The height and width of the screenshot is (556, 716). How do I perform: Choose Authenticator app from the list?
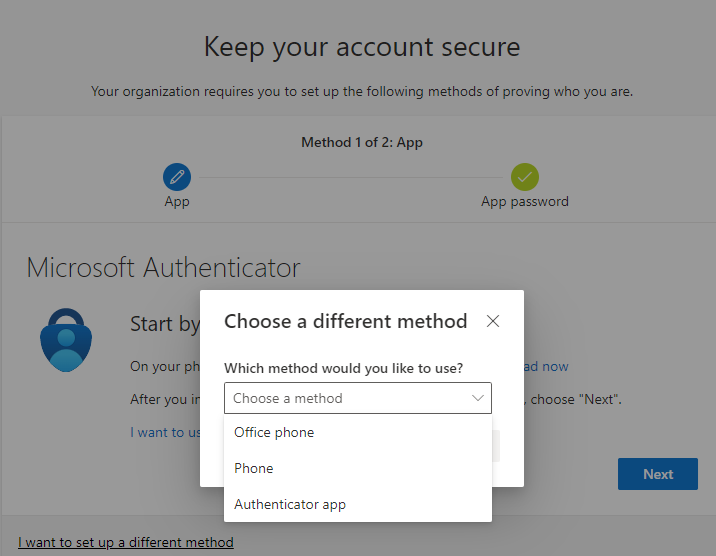point(290,504)
